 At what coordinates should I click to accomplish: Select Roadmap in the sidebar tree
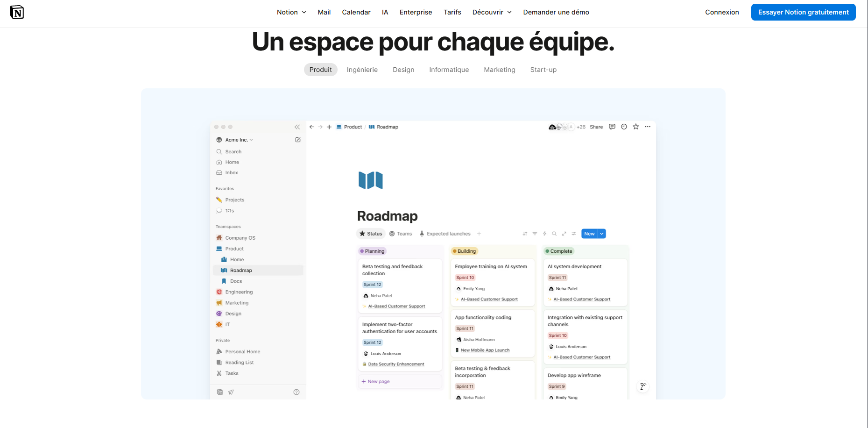click(x=258, y=270)
